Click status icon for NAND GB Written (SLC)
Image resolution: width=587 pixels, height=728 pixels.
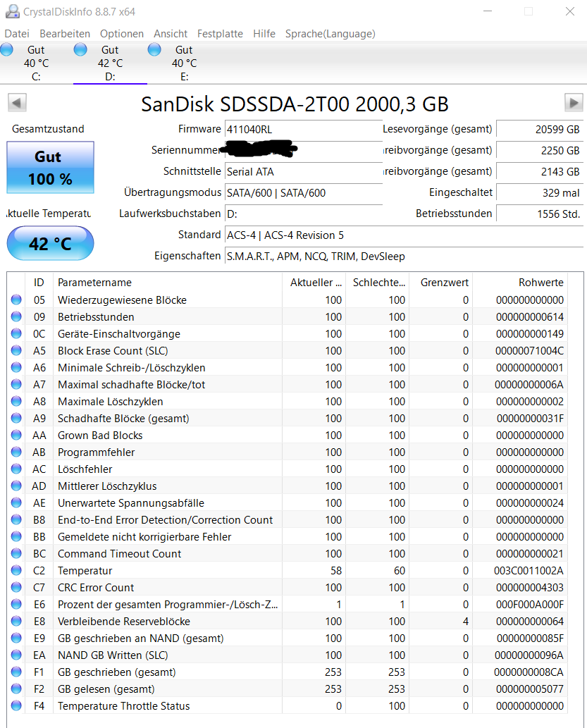tap(16, 655)
